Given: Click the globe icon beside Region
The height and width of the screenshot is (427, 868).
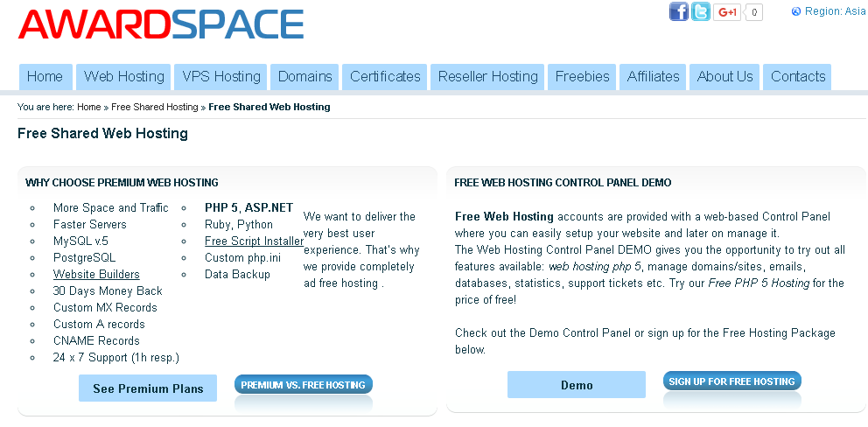Looking at the screenshot, I should [796, 11].
